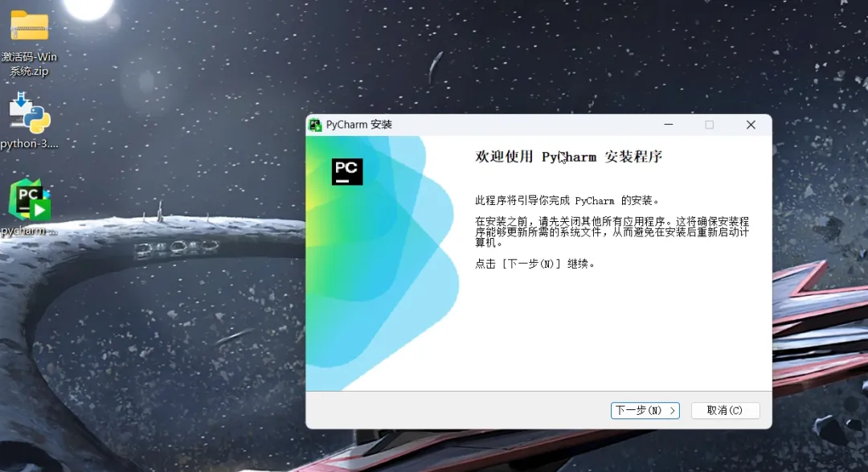Image resolution: width=868 pixels, height=472 pixels.
Task: Click the PyCharm icon in installer title bar
Action: [x=316, y=125]
